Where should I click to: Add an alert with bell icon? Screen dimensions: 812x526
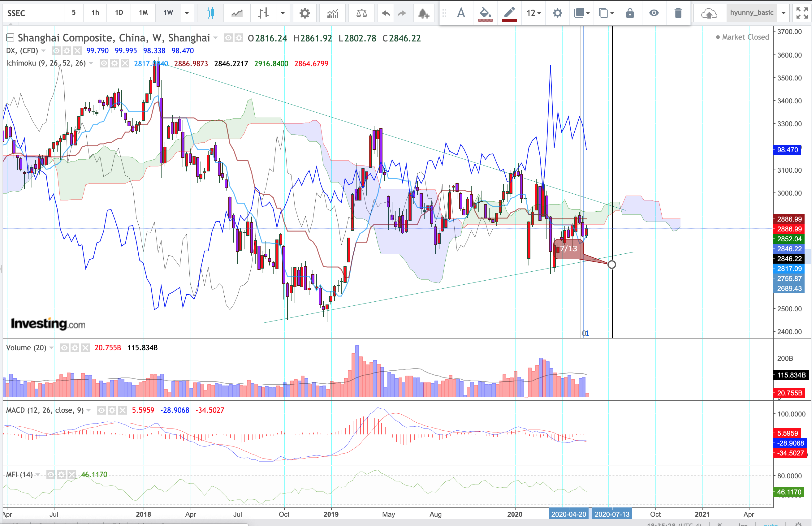tap(423, 13)
